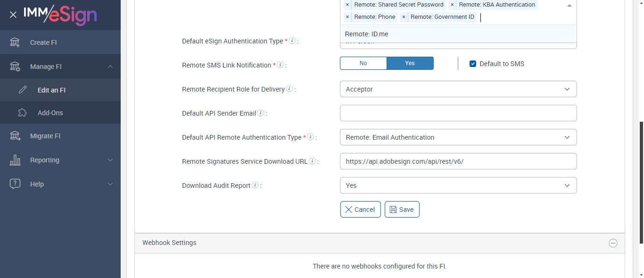This screenshot has width=644, height=278.
Task: Click the Reporting bar chart icon
Action: (15, 160)
